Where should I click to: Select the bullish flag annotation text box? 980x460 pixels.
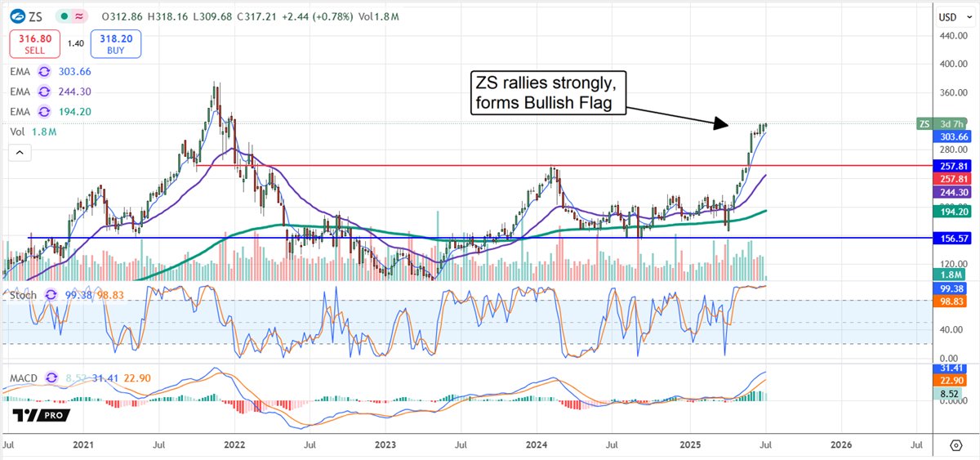[x=546, y=93]
